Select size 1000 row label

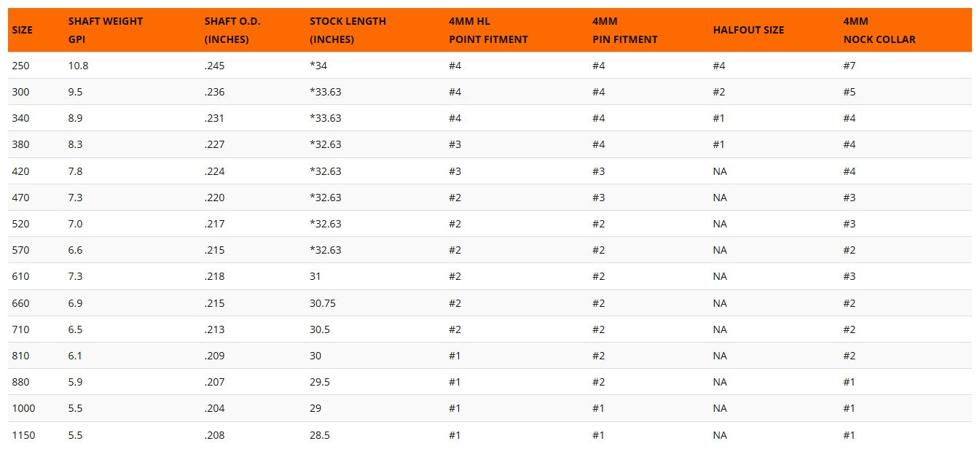point(23,408)
